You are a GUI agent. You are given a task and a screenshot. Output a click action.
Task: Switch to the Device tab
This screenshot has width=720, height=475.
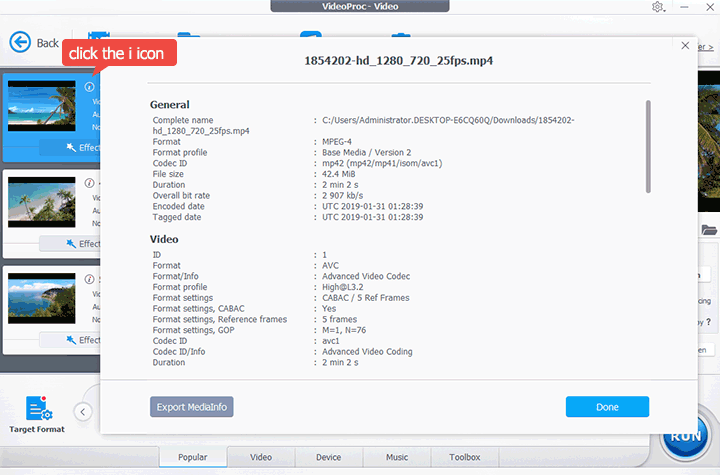pyautogui.click(x=329, y=457)
